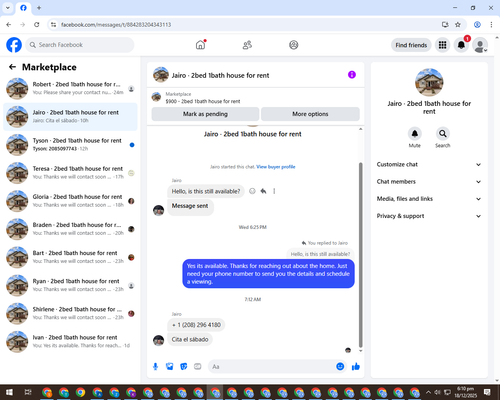Open View buyer profile link
This screenshot has width=500, height=400.
(276, 167)
